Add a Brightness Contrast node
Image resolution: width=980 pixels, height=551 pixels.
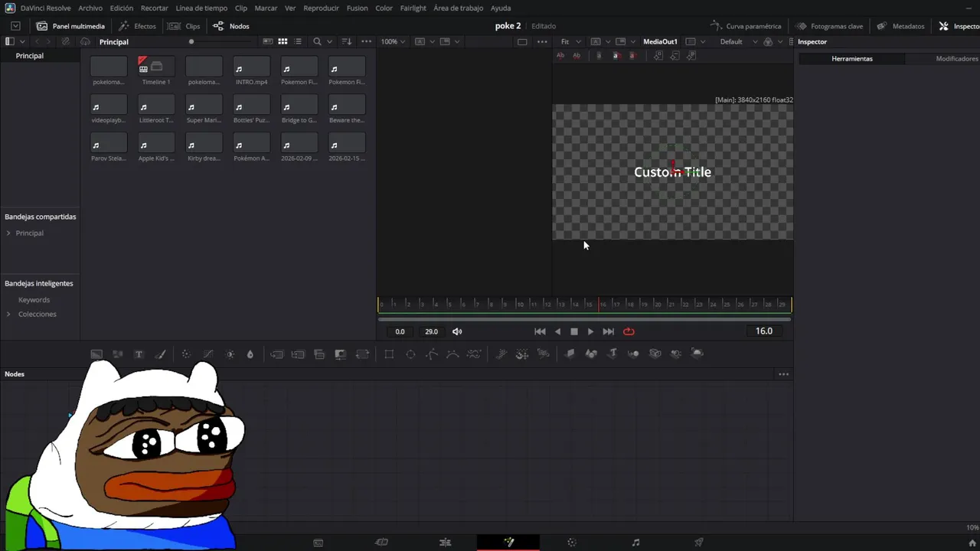[x=230, y=354]
